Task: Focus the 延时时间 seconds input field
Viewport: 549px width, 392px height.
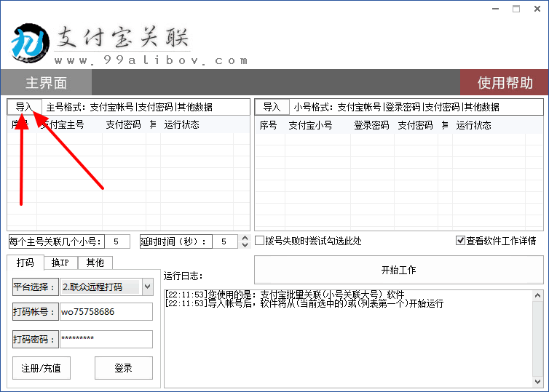Action: (225, 241)
